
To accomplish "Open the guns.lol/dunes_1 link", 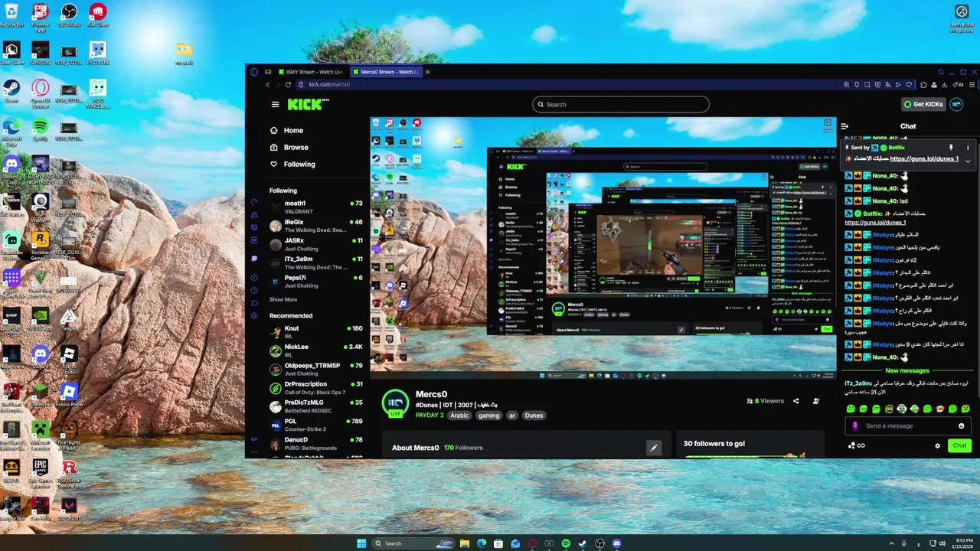I will point(924,158).
